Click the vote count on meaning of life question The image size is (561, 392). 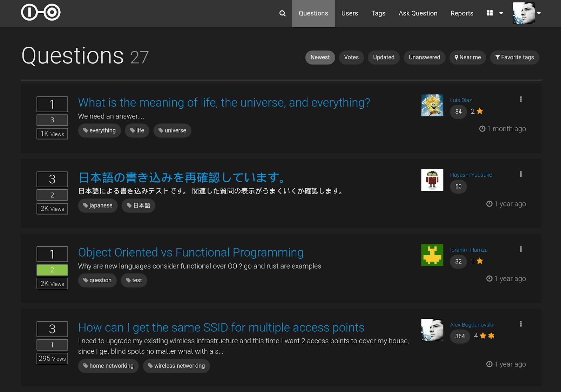point(52,104)
